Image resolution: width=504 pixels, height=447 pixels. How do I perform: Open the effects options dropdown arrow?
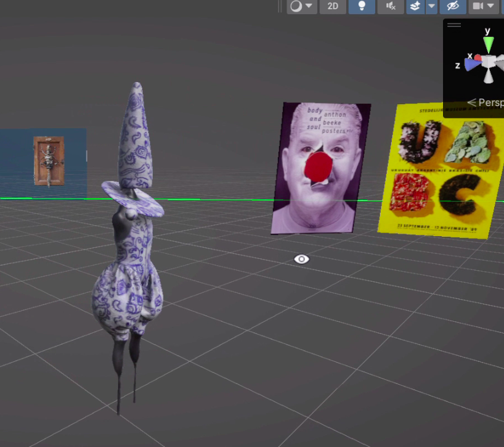coord(432,6)
